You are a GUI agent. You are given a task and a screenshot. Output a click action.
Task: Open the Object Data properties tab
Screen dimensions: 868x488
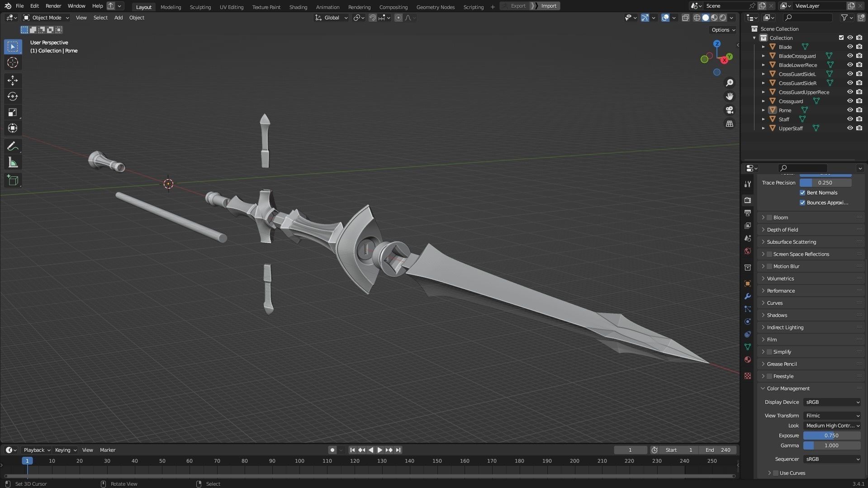click(748, 347)
